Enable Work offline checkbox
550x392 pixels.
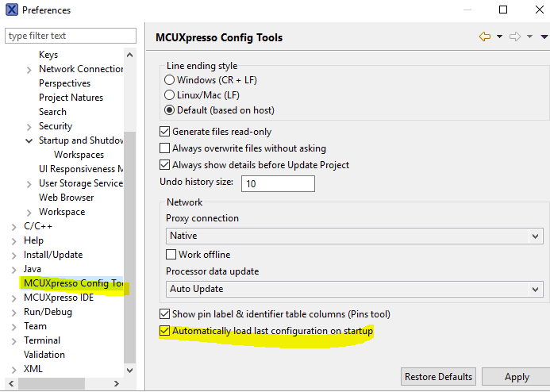click(x=171, y=255)
